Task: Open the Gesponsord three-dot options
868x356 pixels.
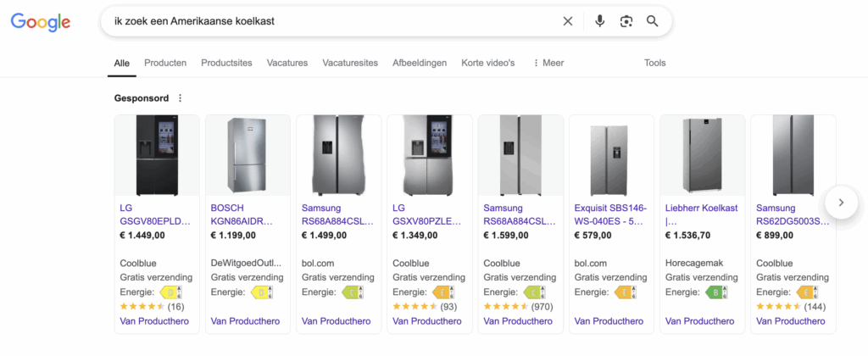Action: [180, 98]
